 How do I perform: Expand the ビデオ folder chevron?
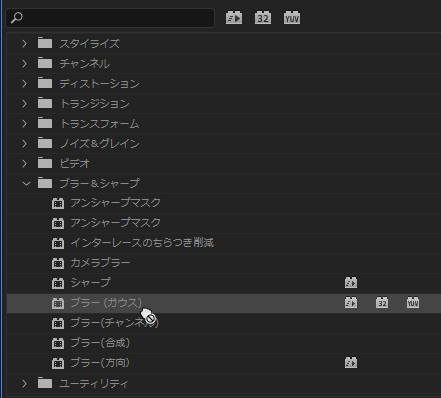24,163
